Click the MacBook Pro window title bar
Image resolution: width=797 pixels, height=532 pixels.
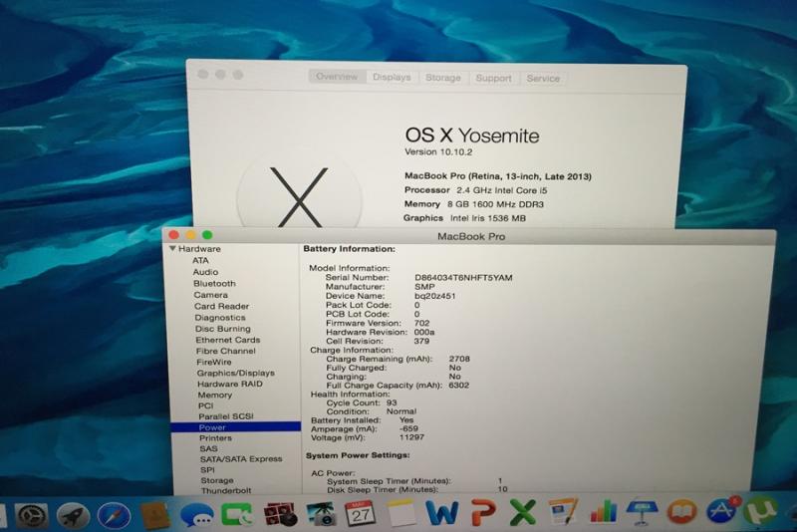(471, 236)
